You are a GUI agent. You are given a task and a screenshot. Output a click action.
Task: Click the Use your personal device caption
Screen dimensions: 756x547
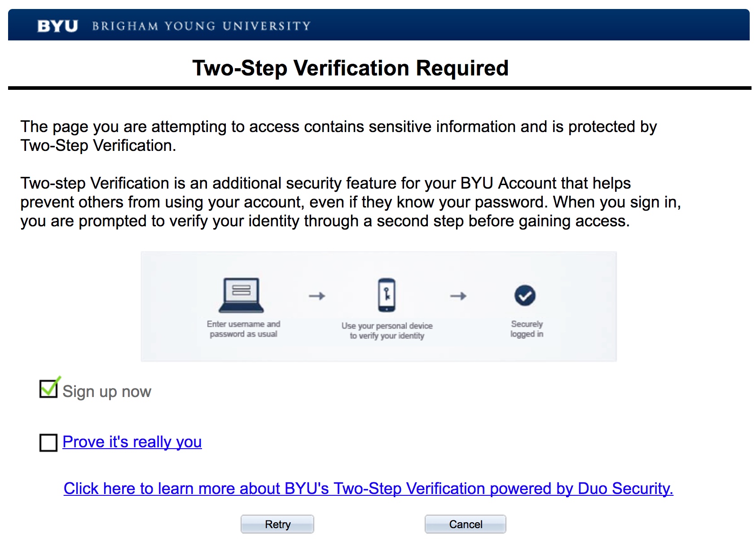coord(387,331)
